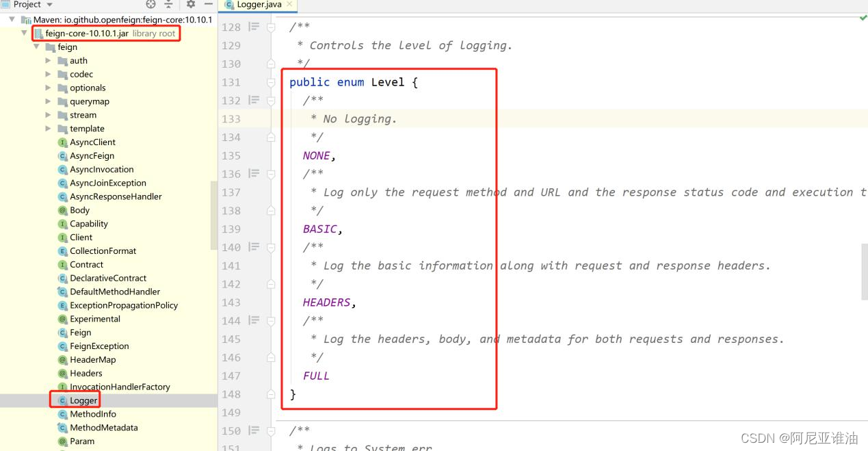Click the locate/select opened file target icon

click(x=151, y=4)
